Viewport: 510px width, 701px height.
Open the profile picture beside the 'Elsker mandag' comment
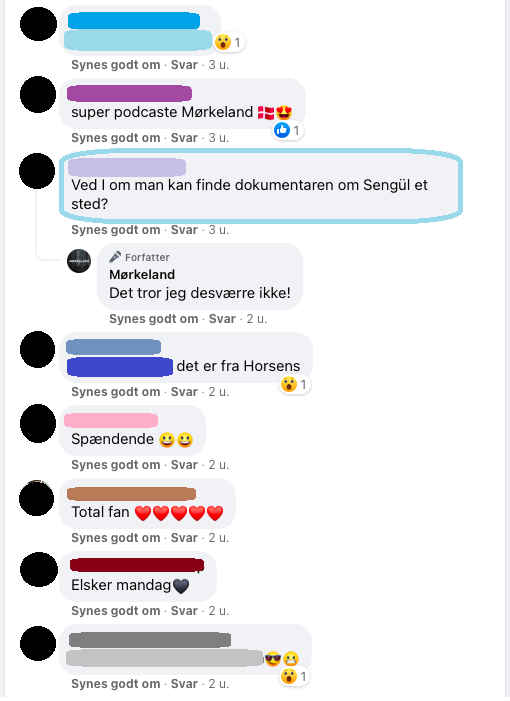click(x=38, y=570)
